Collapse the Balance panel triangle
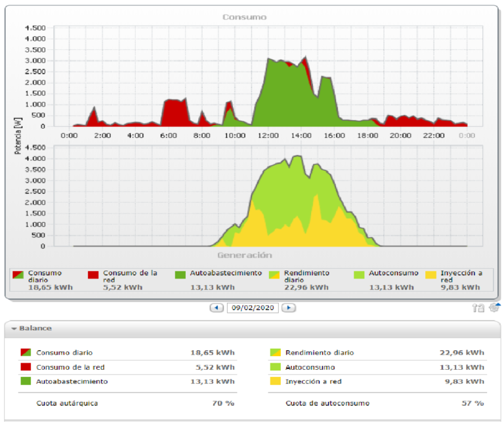Image resolution: width=504 pixels, height=423 pixels. (x=14, y=328)
